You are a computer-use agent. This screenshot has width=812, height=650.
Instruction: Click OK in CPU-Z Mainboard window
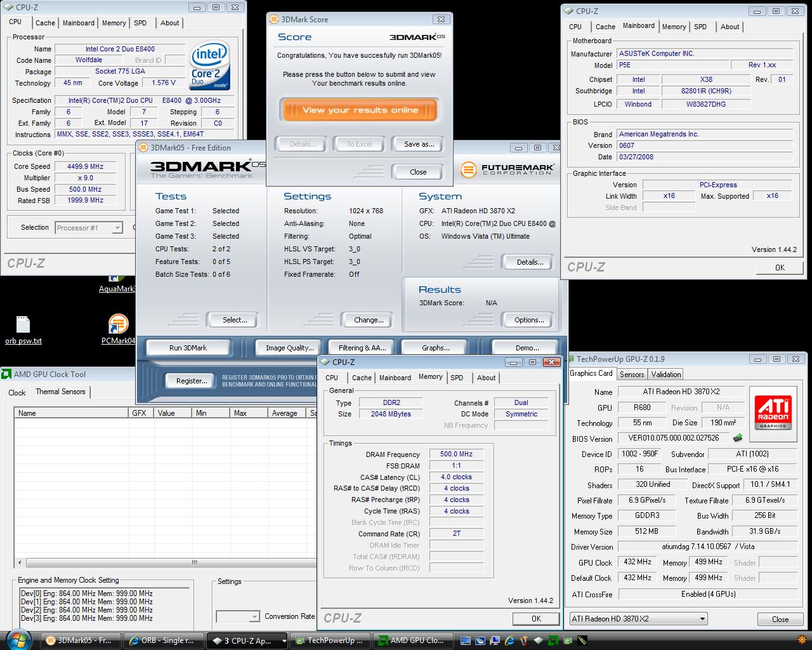tap(780, 268)
